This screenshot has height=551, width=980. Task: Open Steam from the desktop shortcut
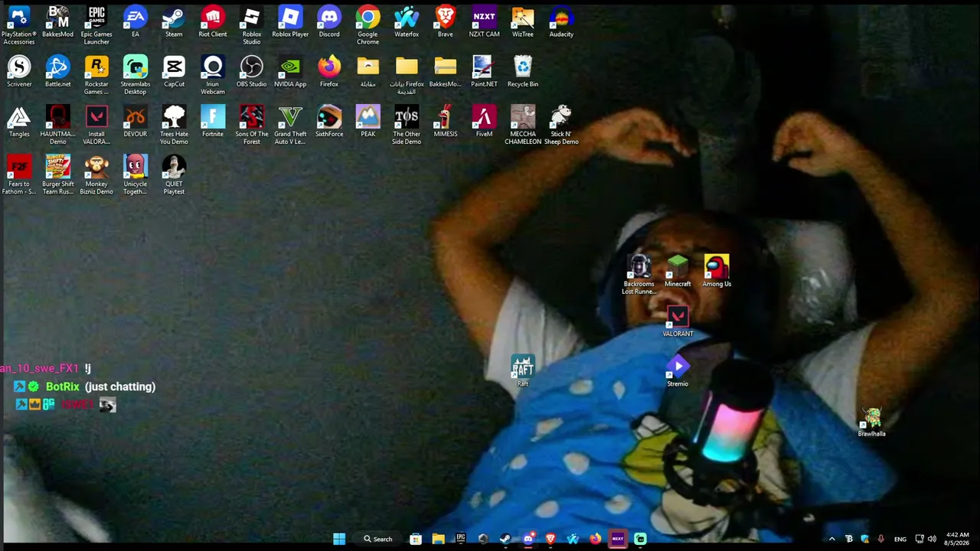tap(174, 21)
